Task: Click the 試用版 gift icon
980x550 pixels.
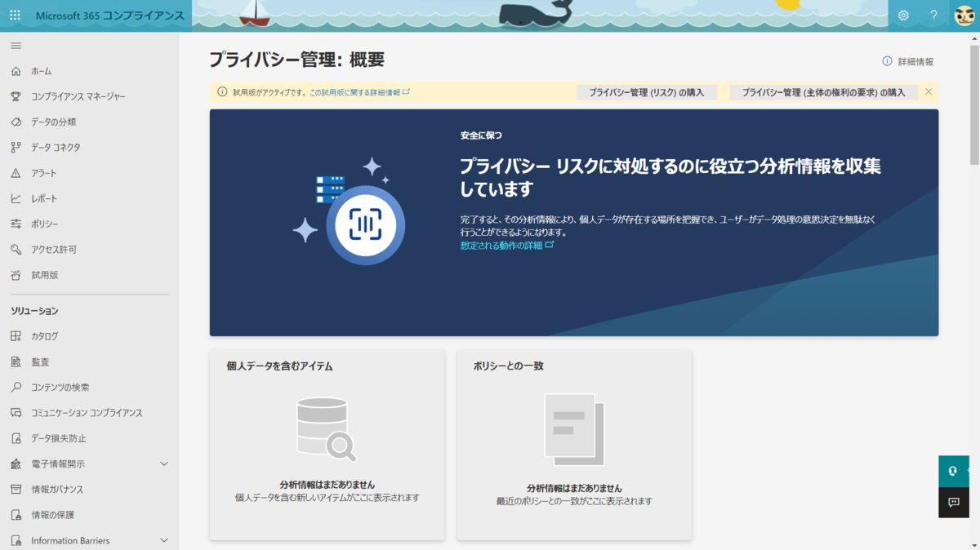Action: click(16, 275)
